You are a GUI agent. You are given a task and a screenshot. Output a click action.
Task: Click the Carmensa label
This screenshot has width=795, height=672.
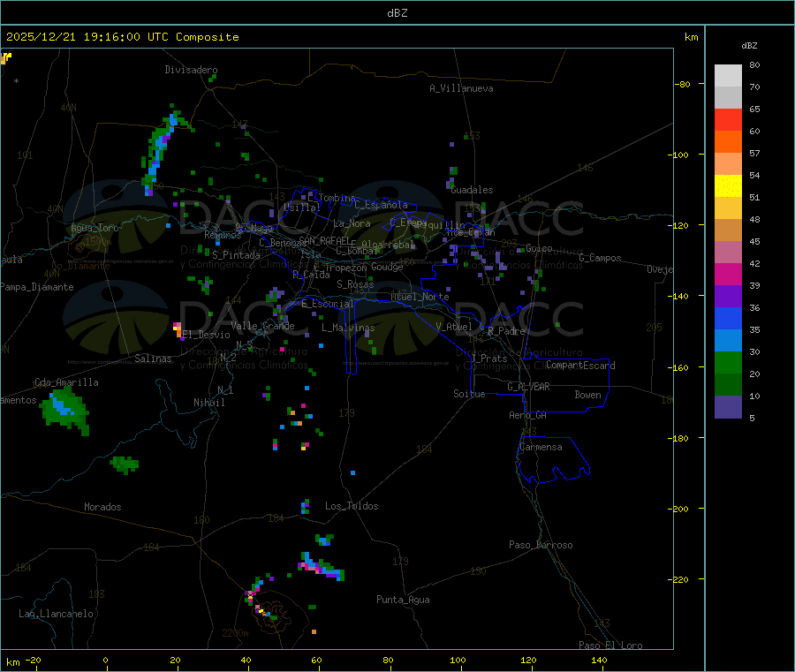point(541,448)
